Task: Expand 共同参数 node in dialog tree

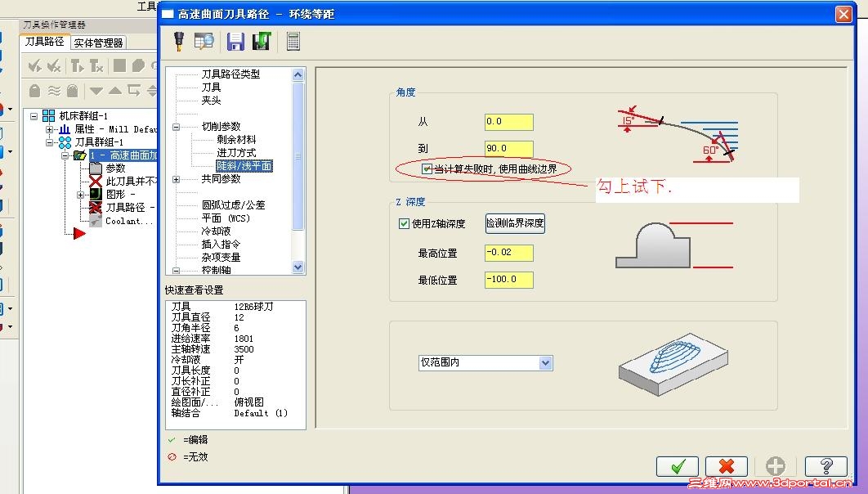Action: point(176,179)
